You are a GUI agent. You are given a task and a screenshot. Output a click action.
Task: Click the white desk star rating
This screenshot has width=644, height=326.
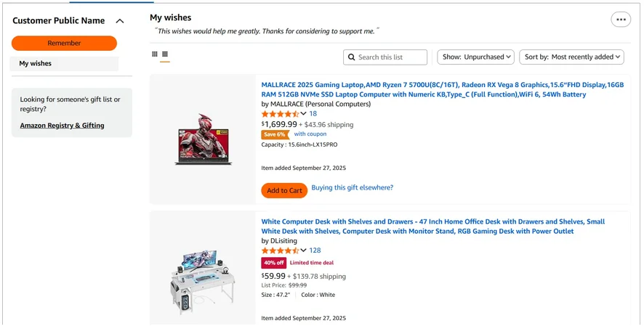click(x=280, y=250)
